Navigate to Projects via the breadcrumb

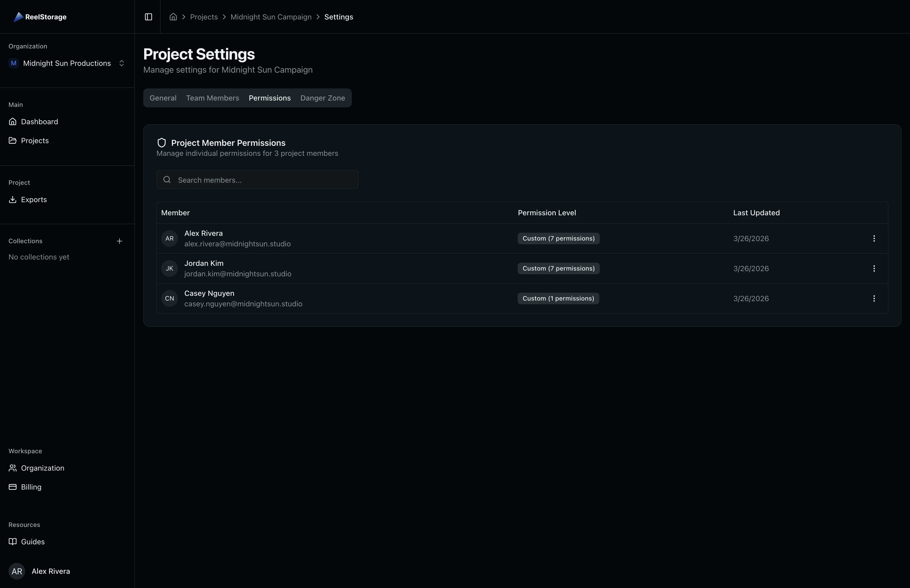[x=204, y=17]
